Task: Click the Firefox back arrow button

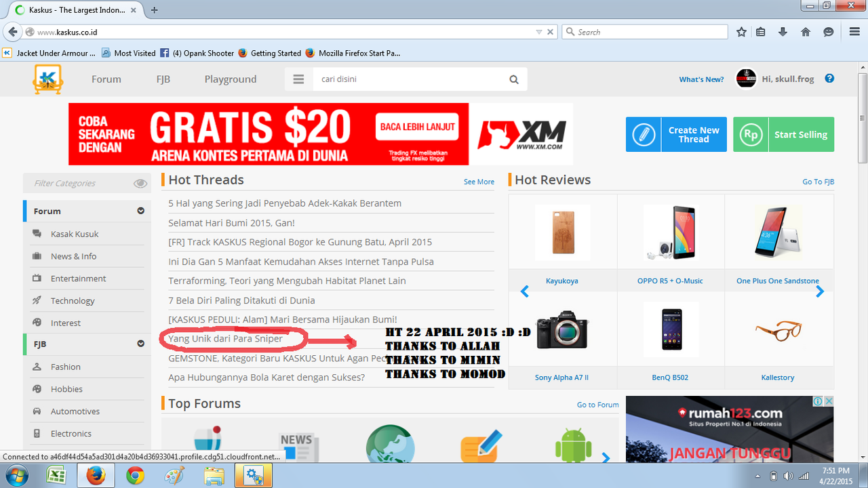Action: click(x=12, y=32)
